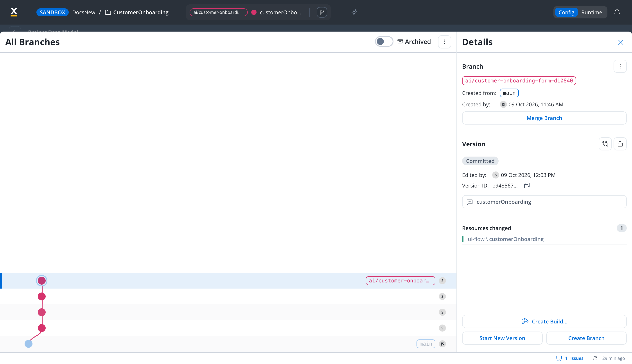The image size is (632, 364).
Task: Click Start New Version button
Action: point(502,338)
